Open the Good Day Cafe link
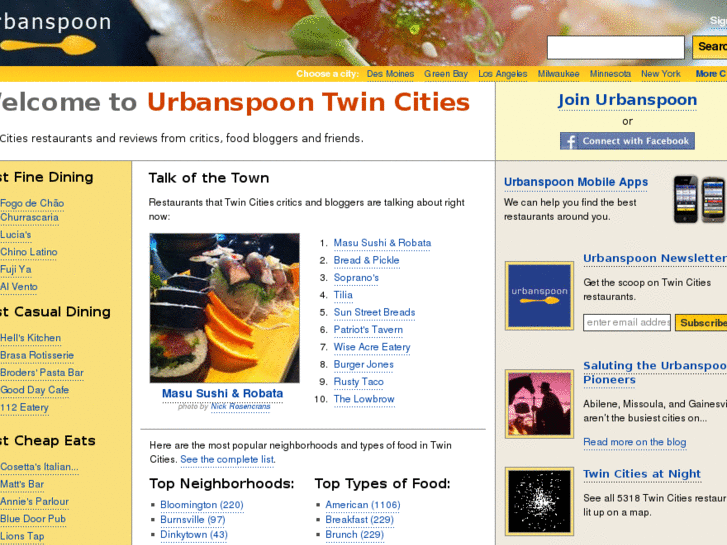The image size is (727, 545). 34,390
